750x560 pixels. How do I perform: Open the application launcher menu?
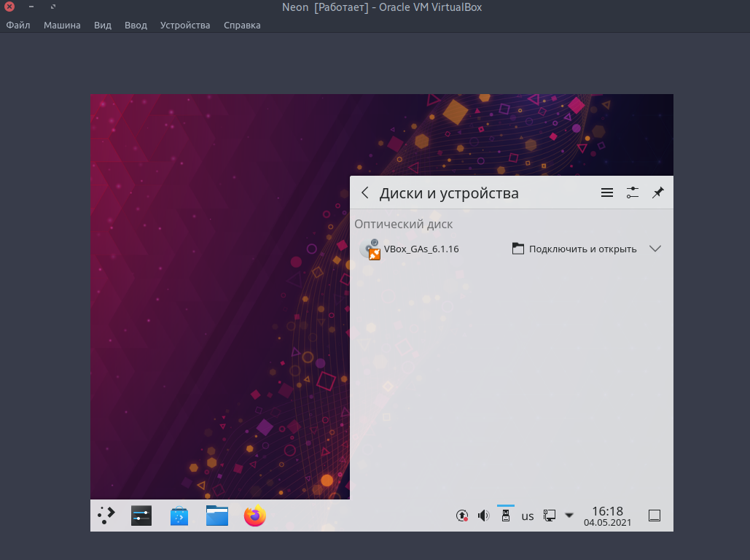point(106,515)
